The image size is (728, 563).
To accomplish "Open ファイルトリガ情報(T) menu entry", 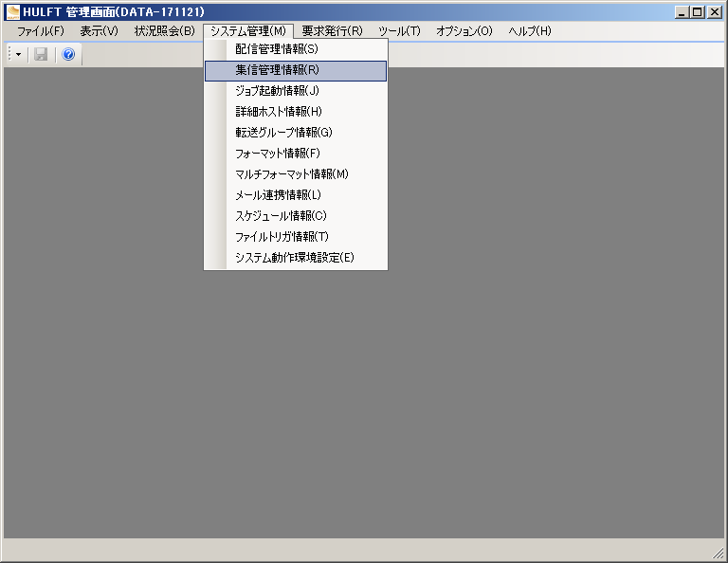I will [x=296, y=237].
